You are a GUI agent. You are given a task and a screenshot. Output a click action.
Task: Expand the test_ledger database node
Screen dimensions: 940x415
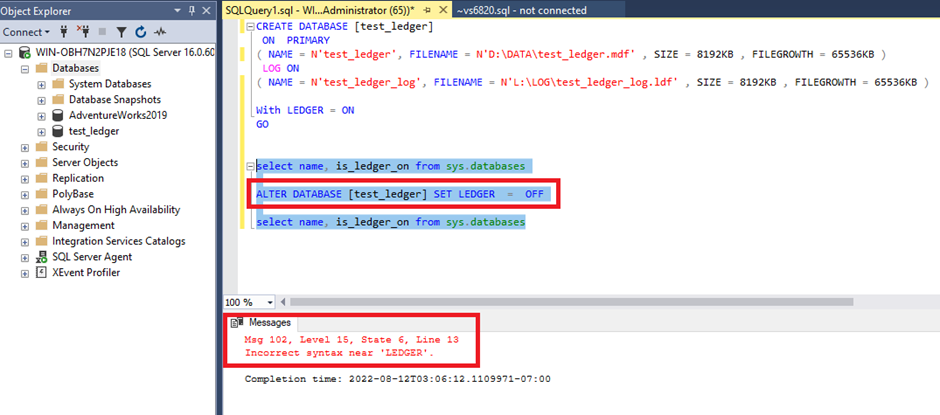pyautogui.click(x=41, y=131)
